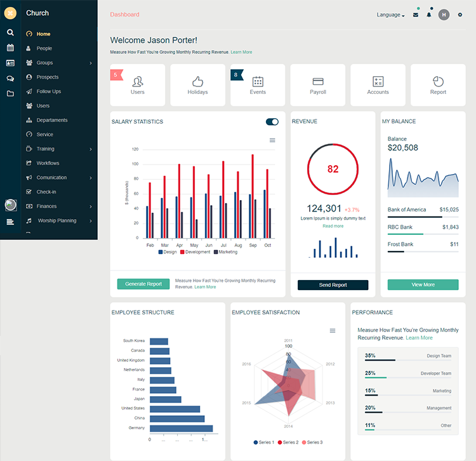The height and width of the screenshot is (461, 476).
Task: Open the calendar icon in left rail
Action: pyautogui.click(x=10, y=48)
